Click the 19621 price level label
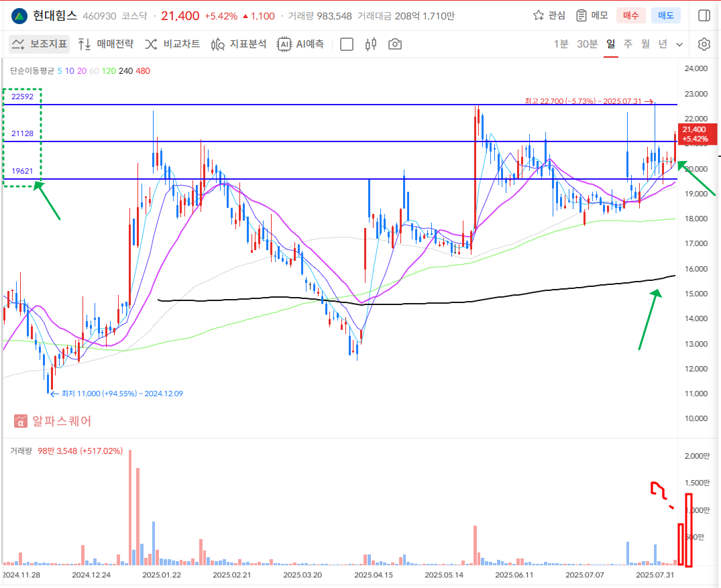Screen dimensions: 721x588 [x=23, y=171]
